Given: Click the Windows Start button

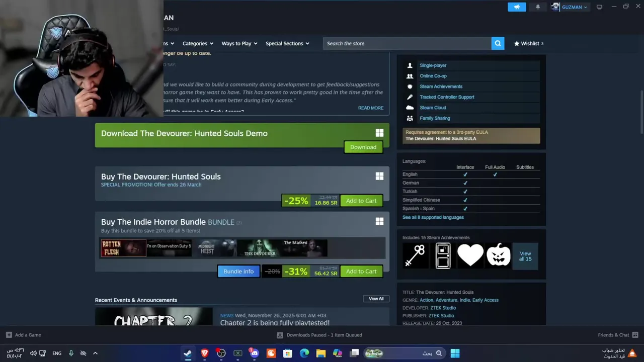Looking at the screenshot, I should pyautogui.click(x=455, y=353).
